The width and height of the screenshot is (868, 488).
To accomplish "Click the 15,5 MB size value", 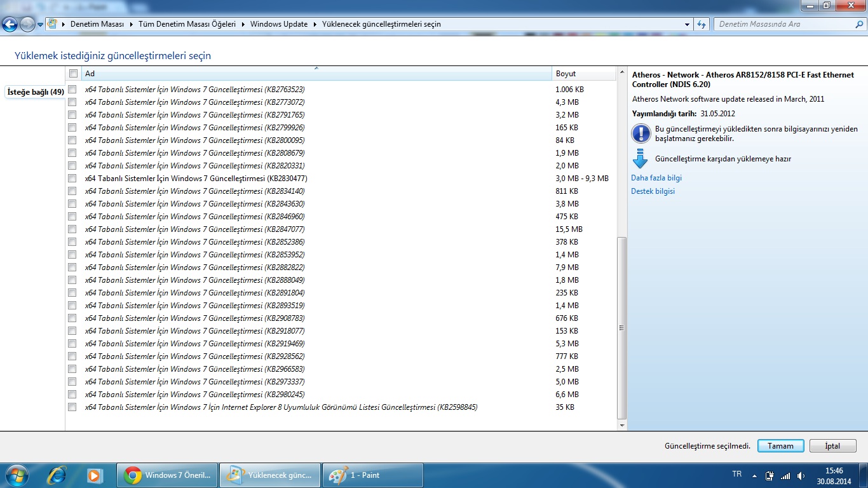I will tap(569, 229).
